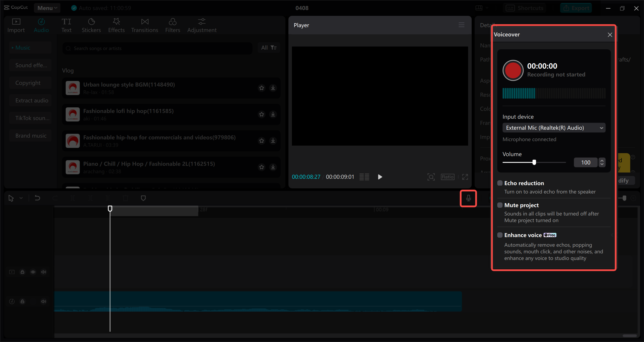The width and height of the screenshot is (644, 342).
Task: Click the red record voiceover button
Action: point(513,70)
